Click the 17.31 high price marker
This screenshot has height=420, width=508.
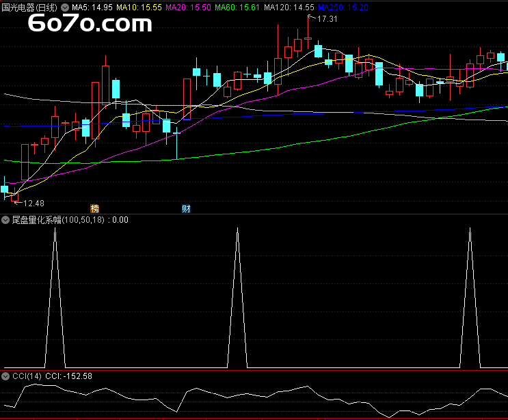pyautogui.click(x=327, y=19)
